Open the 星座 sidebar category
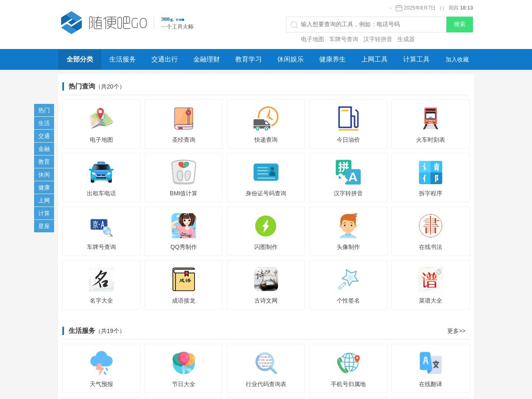 [x=44, y=226]
